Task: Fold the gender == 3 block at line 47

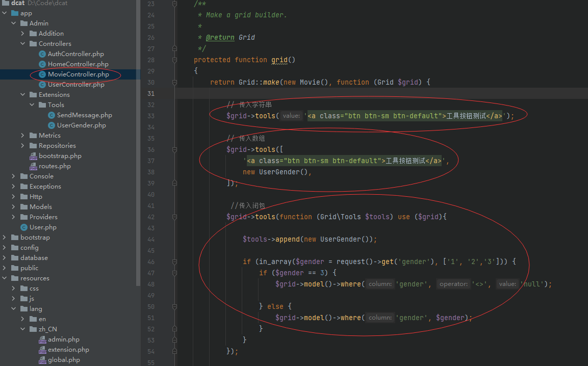Action: tap(175, 273)
